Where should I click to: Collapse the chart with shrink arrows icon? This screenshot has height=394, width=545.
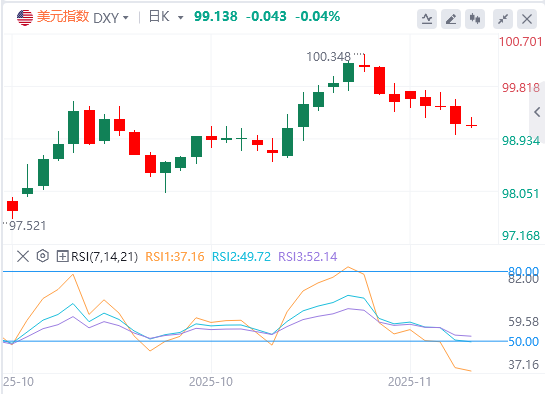click(x=503, y=19)
